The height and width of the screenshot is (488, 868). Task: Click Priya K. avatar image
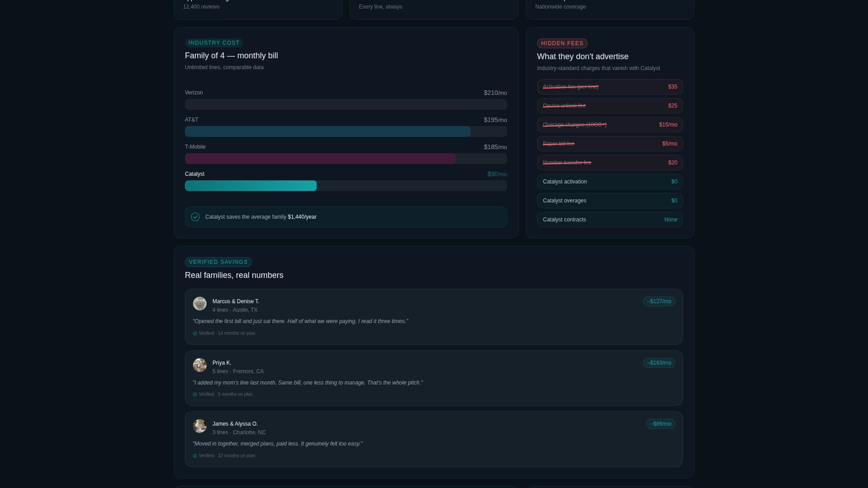point(199,365)
